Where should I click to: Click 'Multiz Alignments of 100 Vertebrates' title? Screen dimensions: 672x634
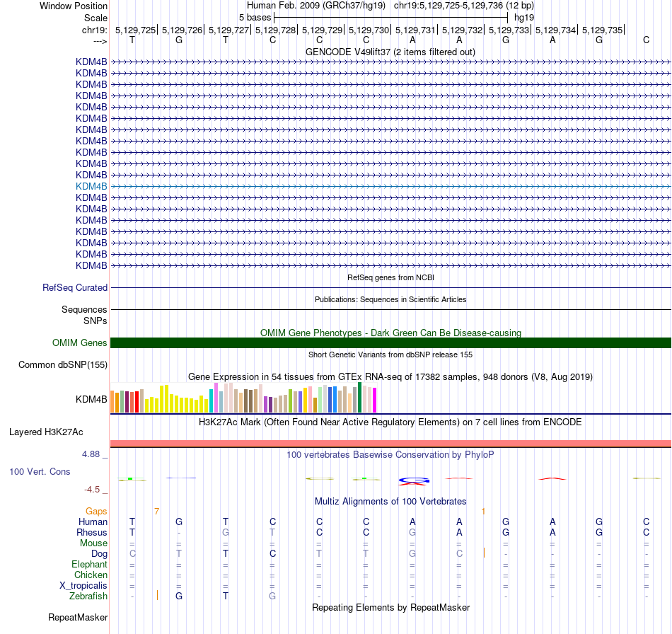(x=390, y=501)
